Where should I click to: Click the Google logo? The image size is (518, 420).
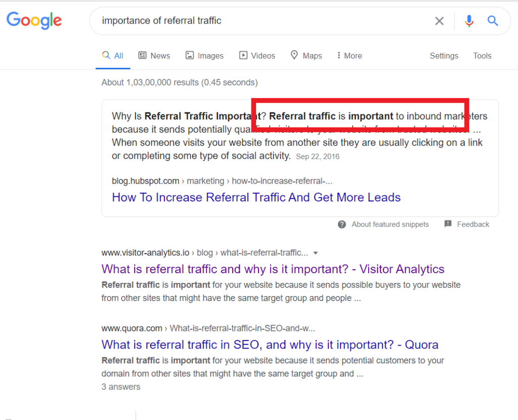pos(34,21)
